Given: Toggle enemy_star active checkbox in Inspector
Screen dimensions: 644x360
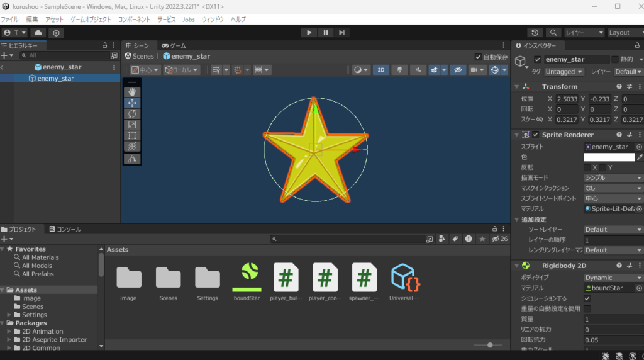Looking at the screenshot, I should point(537,59).
